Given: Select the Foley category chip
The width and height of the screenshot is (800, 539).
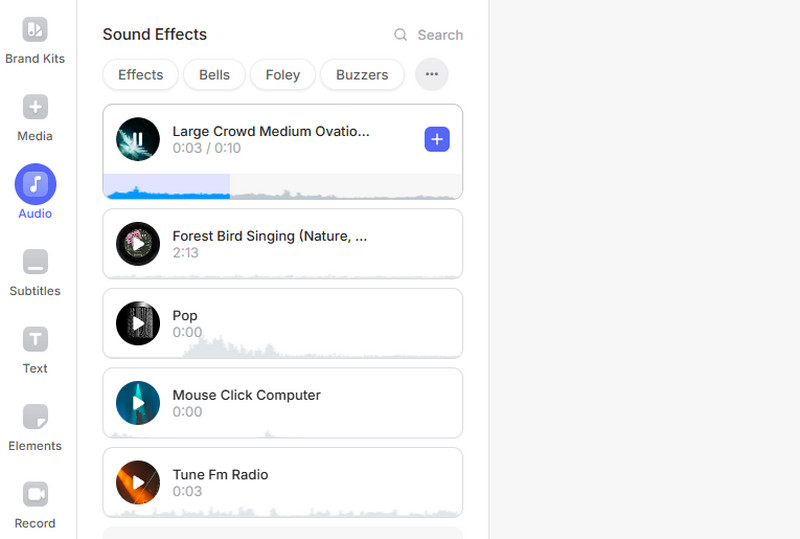Looking at the screenshot, I should pyautogui.click(x=283, y=75).
